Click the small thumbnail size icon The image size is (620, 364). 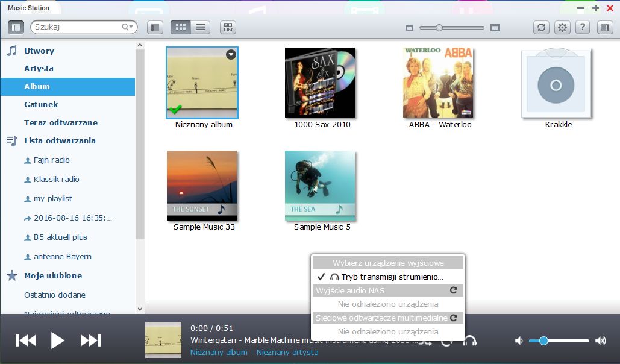click(410, 28)
